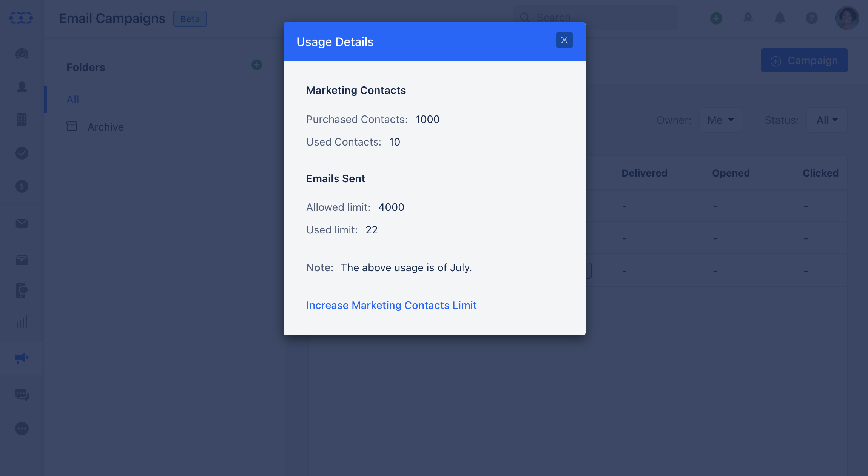Open the rocket updates icon
Screen dimensions: 868x476
click(748, 18)
